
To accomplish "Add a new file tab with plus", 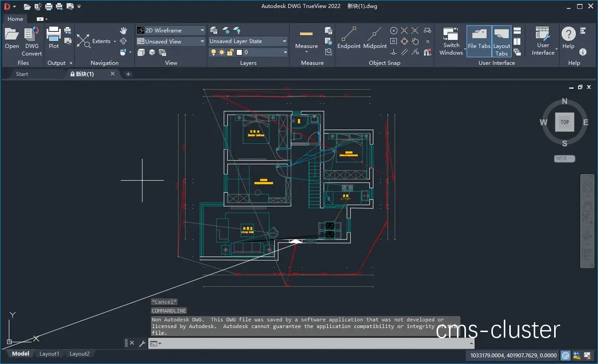I will tap(128, 74).
